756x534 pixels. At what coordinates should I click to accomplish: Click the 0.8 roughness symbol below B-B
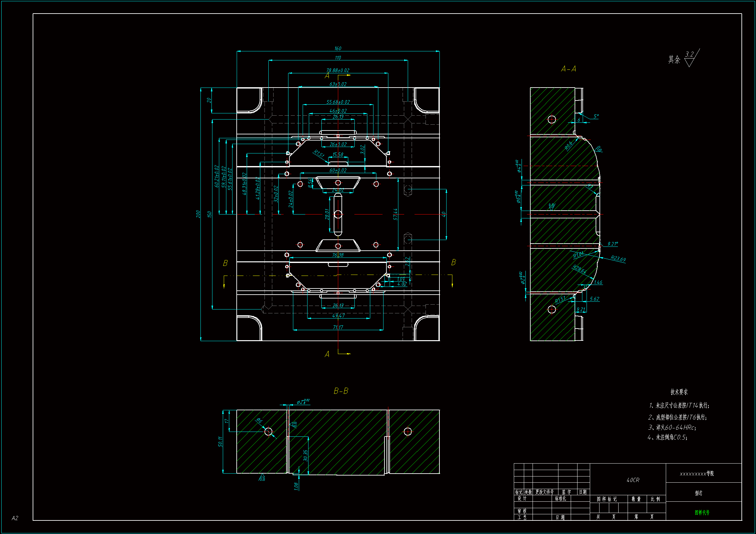(262, 477)
